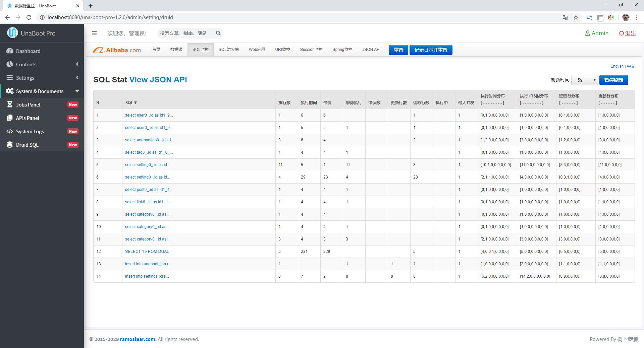The width and height of the screenshot is (644, 348).
Task: Click the search magnifier icon
Action: click(x=218, y=33)
